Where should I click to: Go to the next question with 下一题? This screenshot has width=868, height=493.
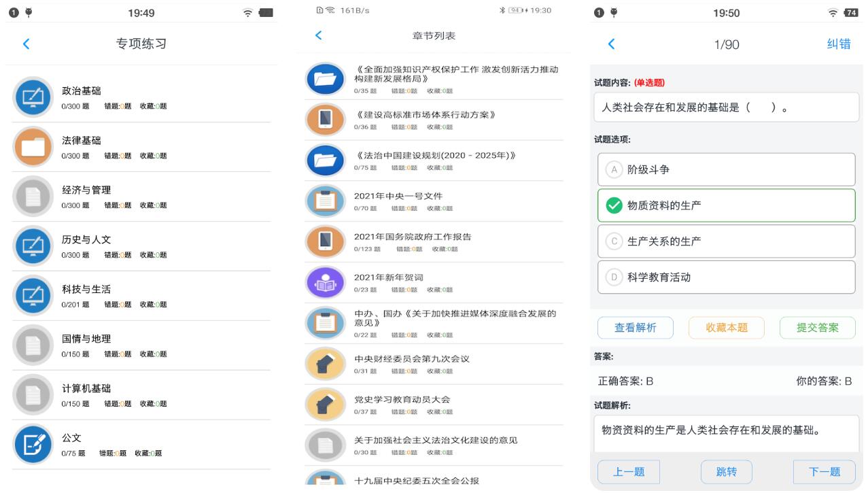coord(824,472)
